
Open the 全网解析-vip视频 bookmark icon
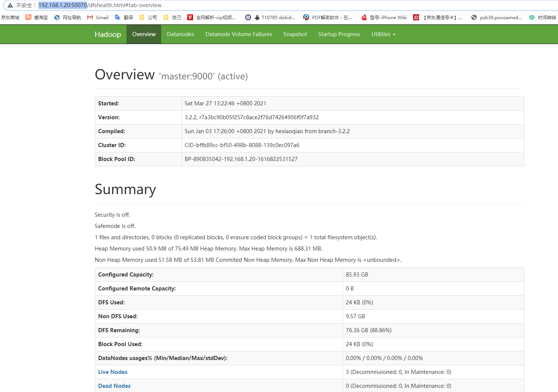pos(190,17)
